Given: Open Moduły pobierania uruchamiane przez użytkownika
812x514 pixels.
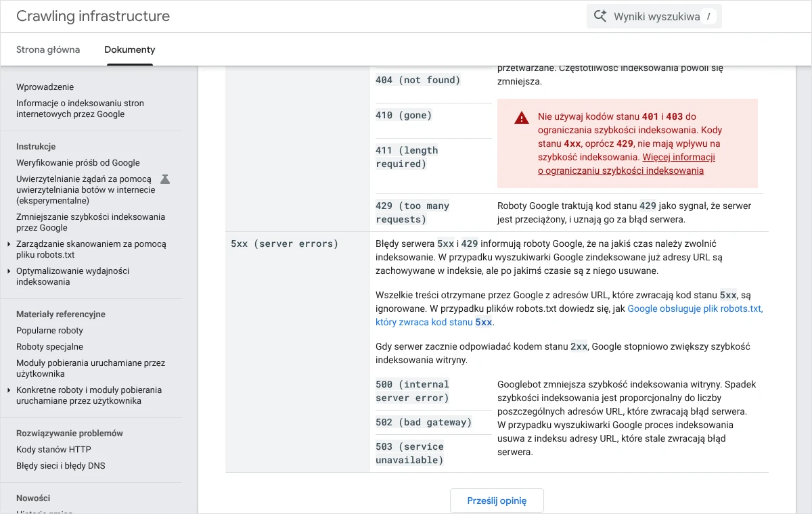Looking at the screenshot, I should (x=91, y=369).
